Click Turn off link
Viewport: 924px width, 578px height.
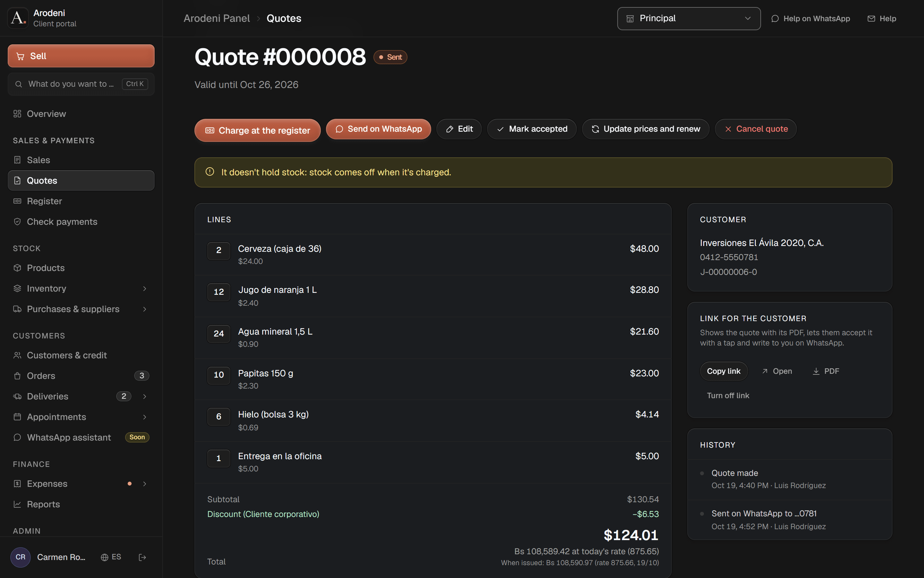(728, 396)
